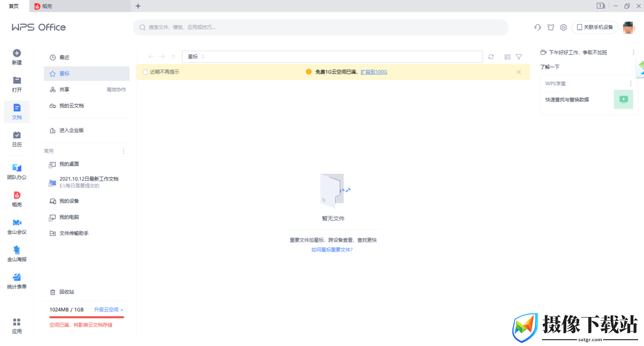The height and width of the screenshot is (346, 644).
Task: Switch to the 稻壳 tab
Action: click(x=80, y=6)
